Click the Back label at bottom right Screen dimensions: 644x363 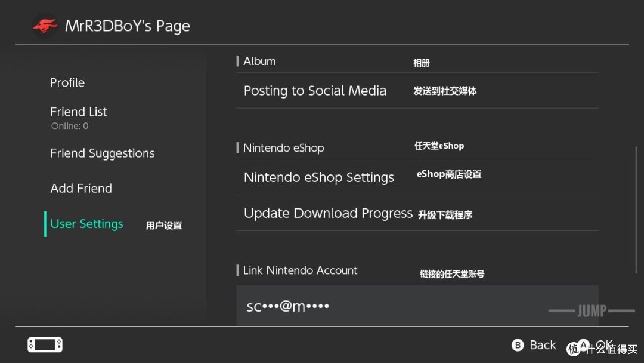(543, 345)
